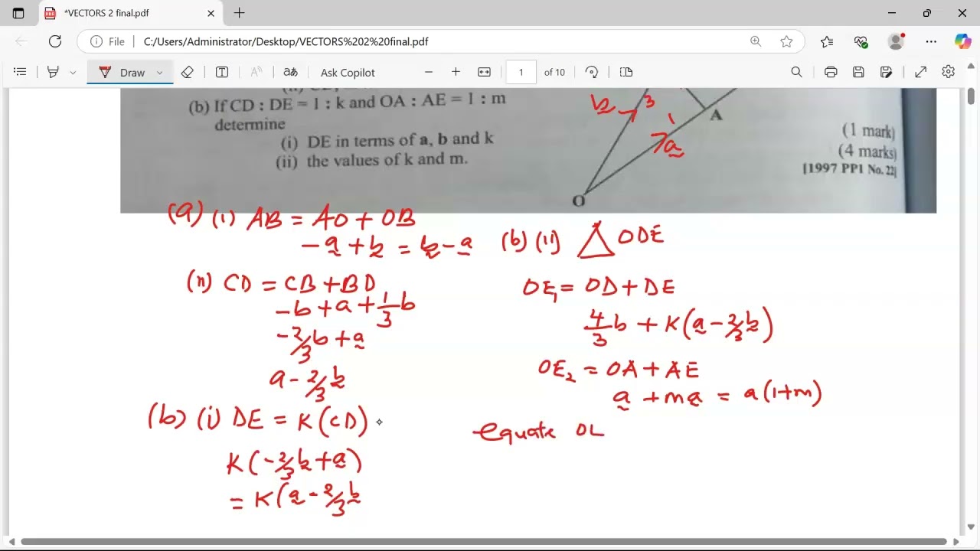Image resolution: width=980 pixels, height=551 pixels.
Task: Toggle fit to width
Action: [484, 72]
